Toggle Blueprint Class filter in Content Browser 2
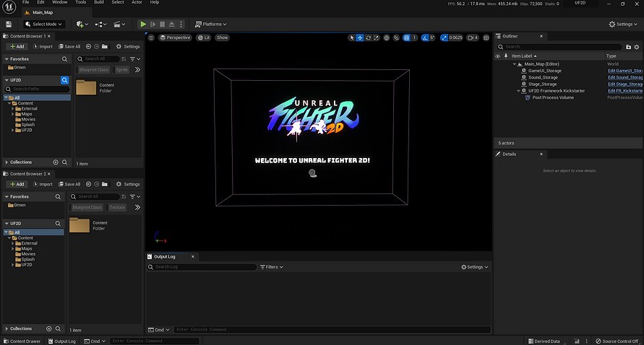 87,208
